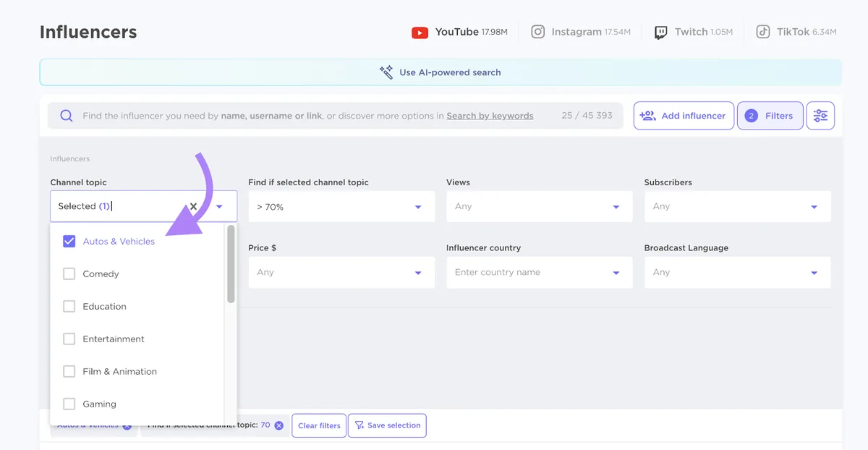This screenshot has height=450, width=868.
Task: Click the Clear filters button
Action: pyautogui.click(x=319, y=425)
